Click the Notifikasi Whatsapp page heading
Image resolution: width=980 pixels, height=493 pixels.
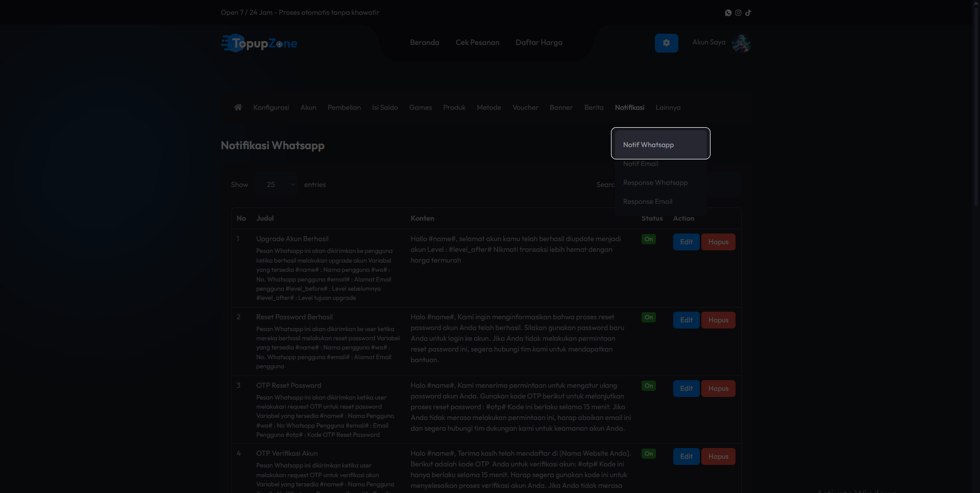pyautogui.click(x=273, y=146)
